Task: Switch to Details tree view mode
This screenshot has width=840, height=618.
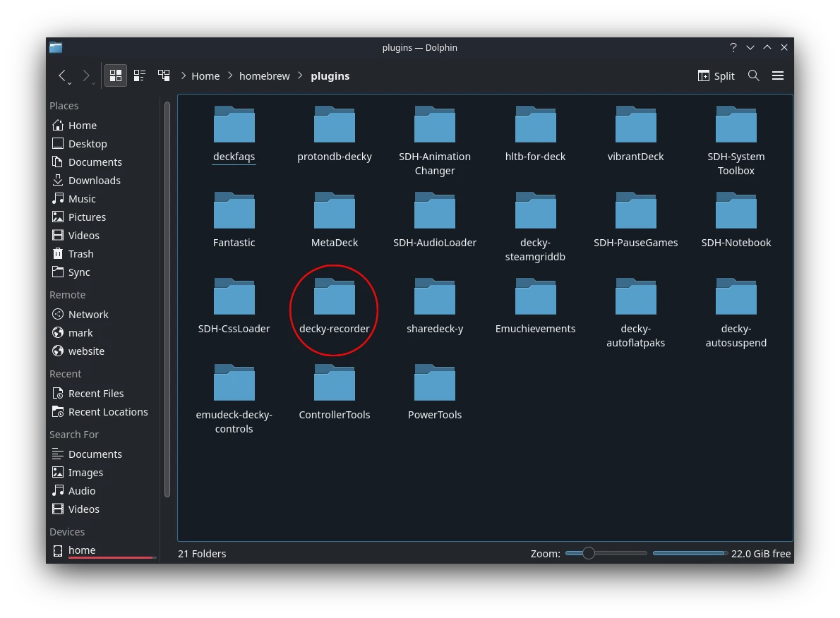Action: point(164,75)
